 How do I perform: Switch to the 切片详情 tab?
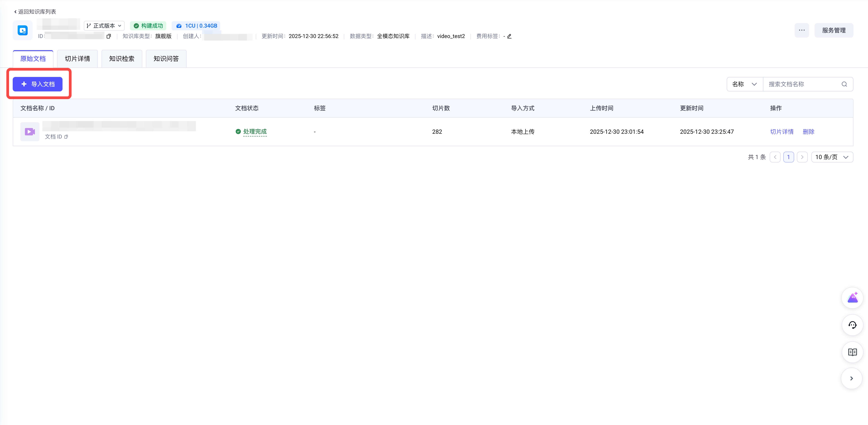pos(77,59)
